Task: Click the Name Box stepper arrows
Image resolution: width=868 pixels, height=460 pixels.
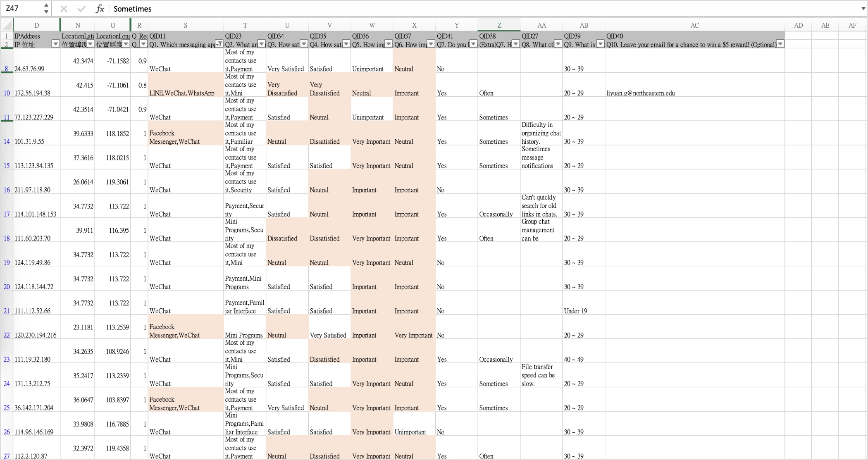Action: 46,8
